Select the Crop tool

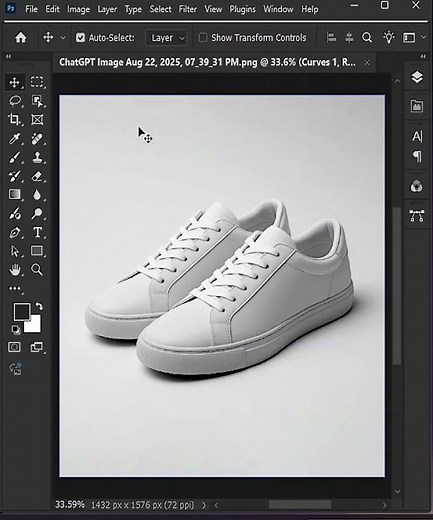coord(14,119)
